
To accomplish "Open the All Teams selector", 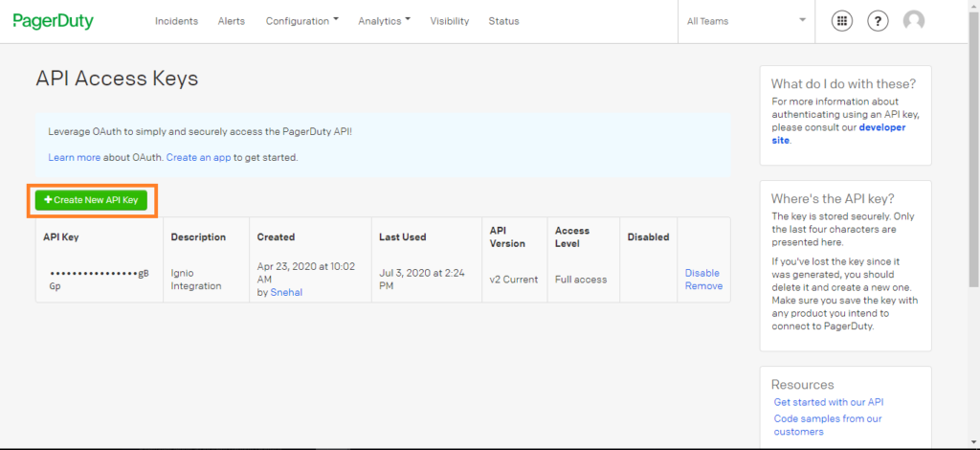I will pyautogui.click(x=746, y=21).
